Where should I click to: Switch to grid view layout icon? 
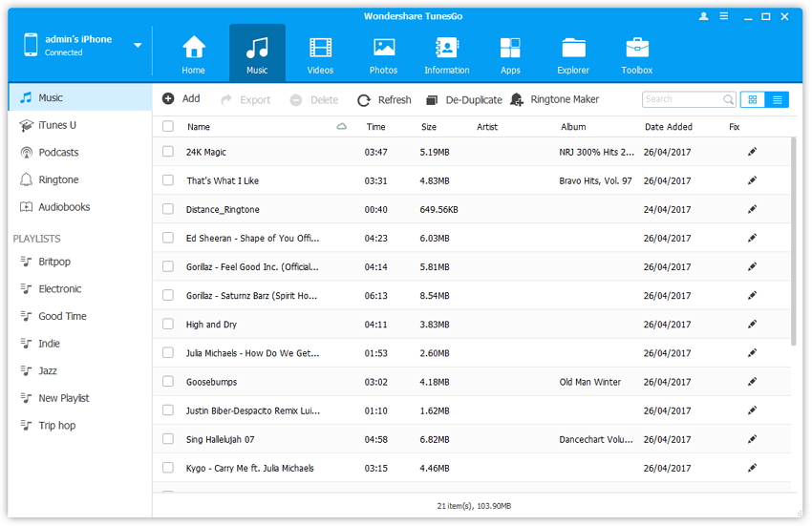pos(752,99)
